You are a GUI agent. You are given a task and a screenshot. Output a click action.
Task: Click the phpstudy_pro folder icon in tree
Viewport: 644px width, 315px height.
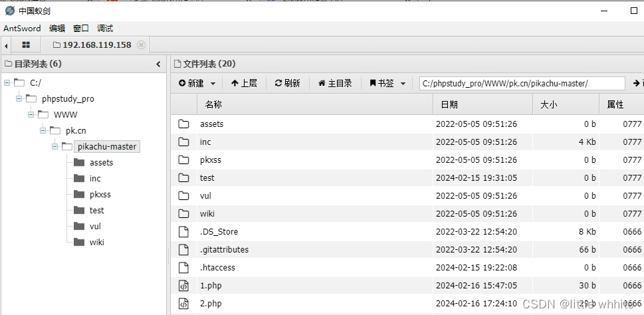point(31,98)
